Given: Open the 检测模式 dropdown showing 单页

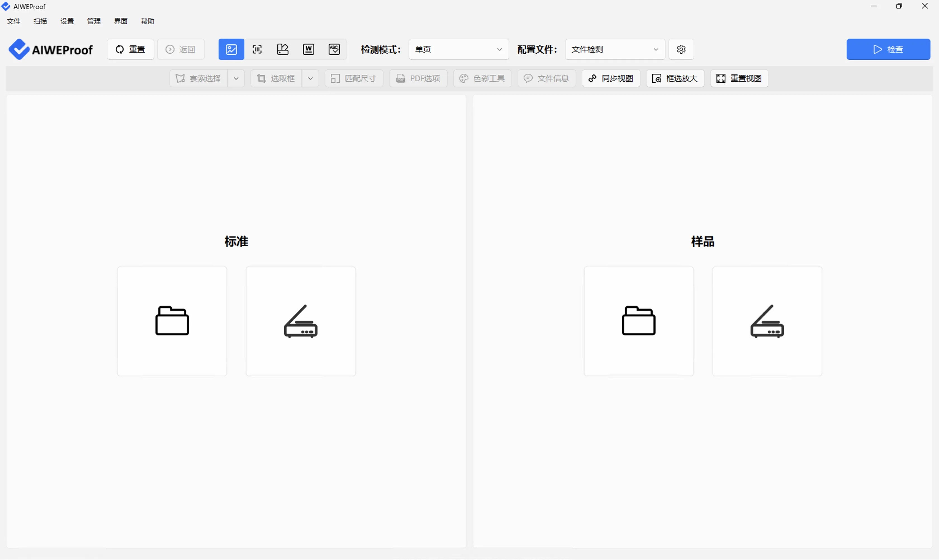Looking at the screenshot, I should 459,49.
